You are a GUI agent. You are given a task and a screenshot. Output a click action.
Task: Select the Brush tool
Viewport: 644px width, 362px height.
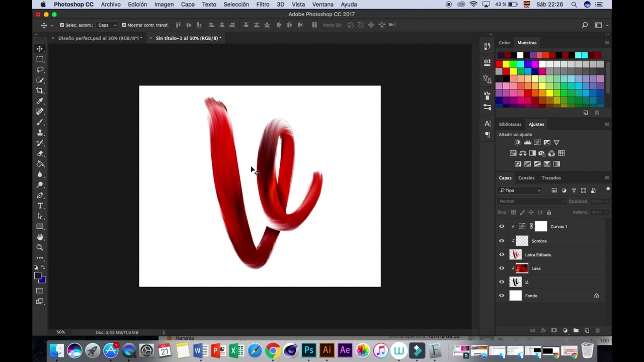tap(40, 122)
